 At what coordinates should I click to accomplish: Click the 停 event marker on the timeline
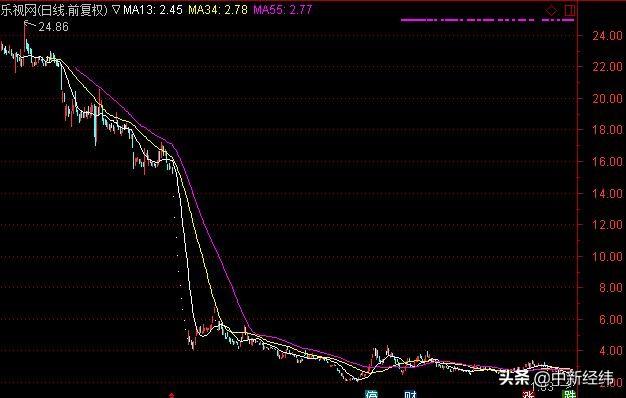(371, 395)
